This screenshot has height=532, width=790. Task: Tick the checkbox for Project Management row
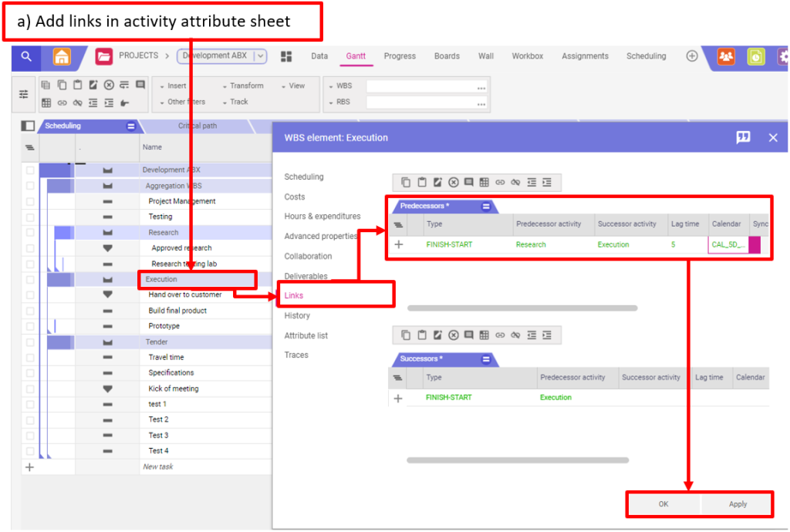coord(30,201)
